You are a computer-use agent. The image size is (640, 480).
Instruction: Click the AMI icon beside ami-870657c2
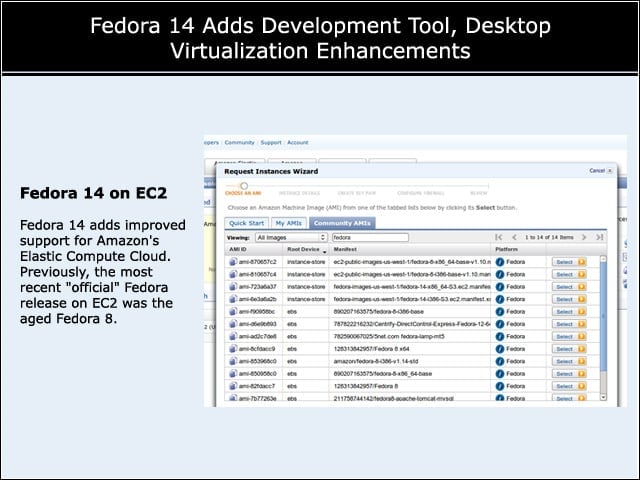(x=233, y=262)
